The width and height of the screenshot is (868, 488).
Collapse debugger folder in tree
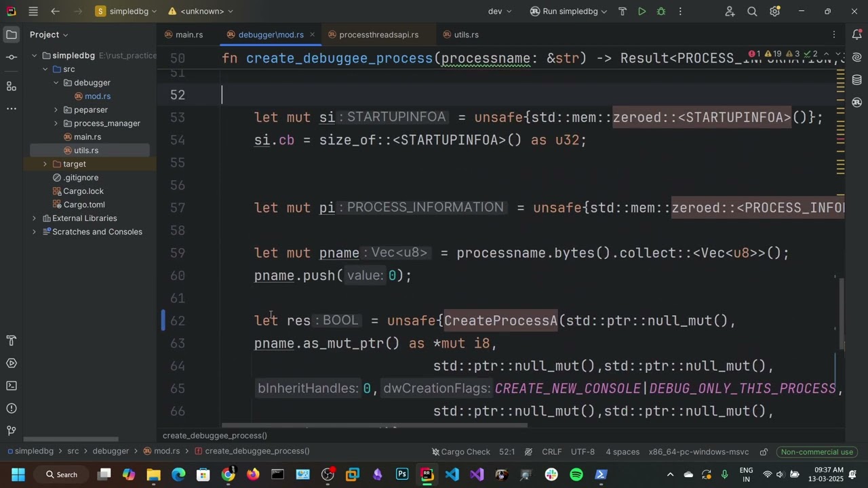click(x=56, y=83)
